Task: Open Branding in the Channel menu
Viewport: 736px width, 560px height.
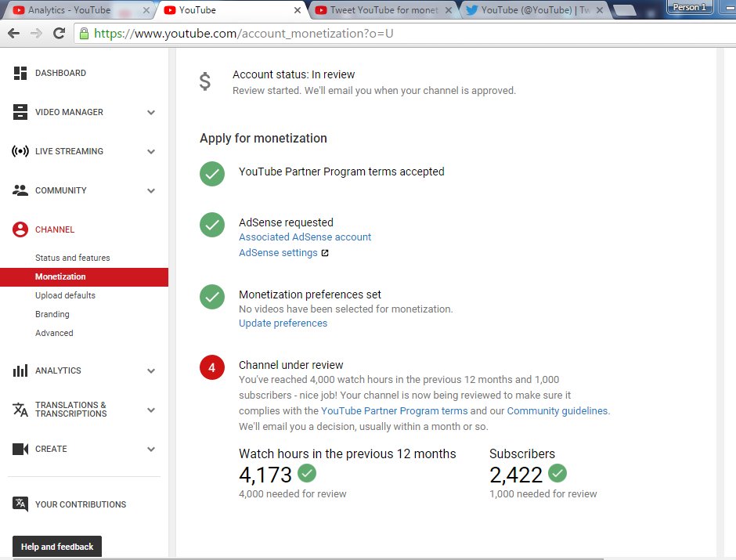Action: click(x=52, y=314)
